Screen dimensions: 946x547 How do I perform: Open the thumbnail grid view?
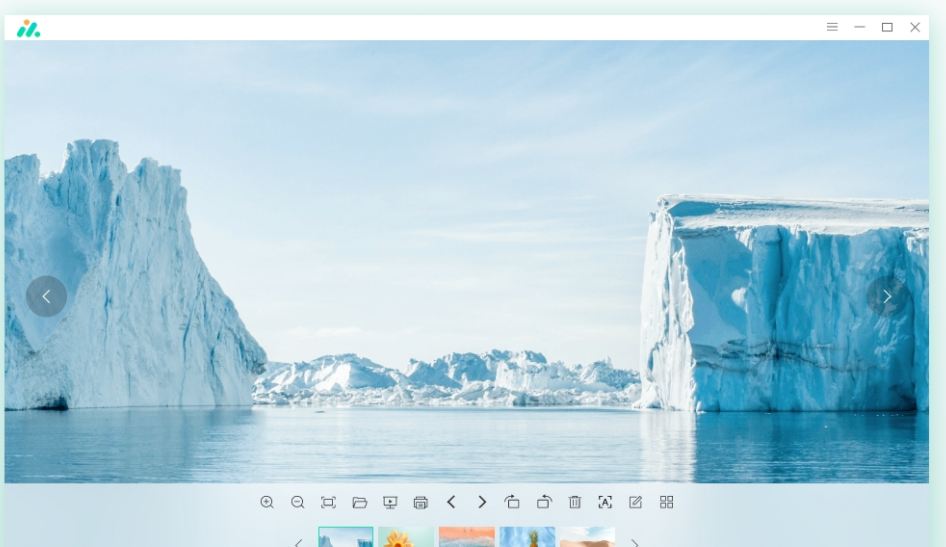(667, 502)
